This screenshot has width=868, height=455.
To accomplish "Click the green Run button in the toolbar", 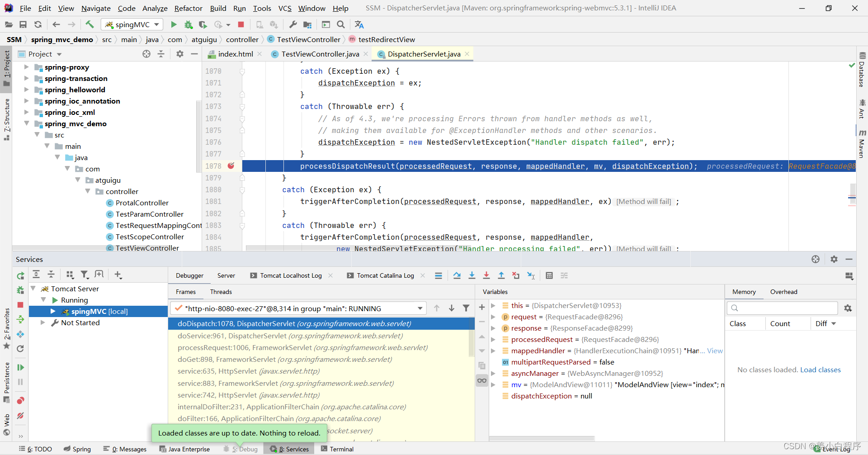I will pyautogui.click(x=174, y=24).
